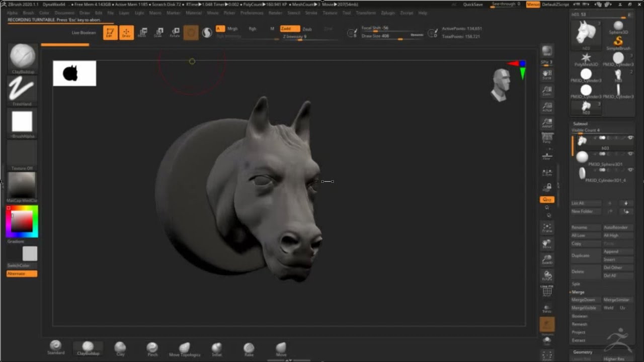Click the Zoom canvas button
The image size is (644, 362).
[x=547, y=91]
